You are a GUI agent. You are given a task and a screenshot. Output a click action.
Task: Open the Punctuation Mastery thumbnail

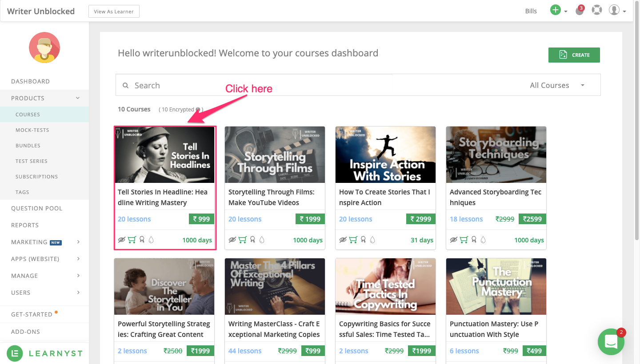coord(496,286)
